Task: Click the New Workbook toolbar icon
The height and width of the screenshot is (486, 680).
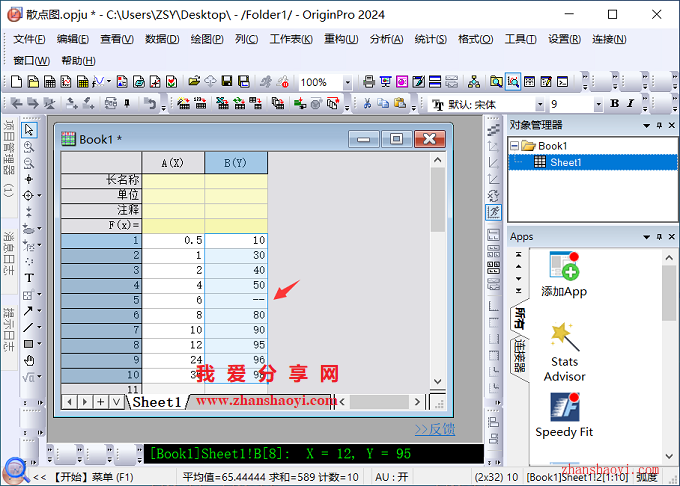Action: [50, 82]
